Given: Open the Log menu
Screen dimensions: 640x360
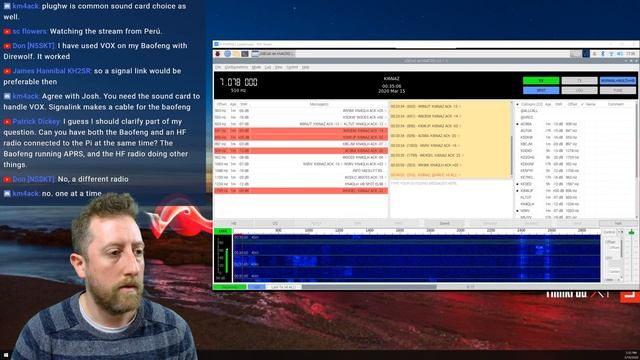Looking at the screenshot, I should (x=268, y=67).
